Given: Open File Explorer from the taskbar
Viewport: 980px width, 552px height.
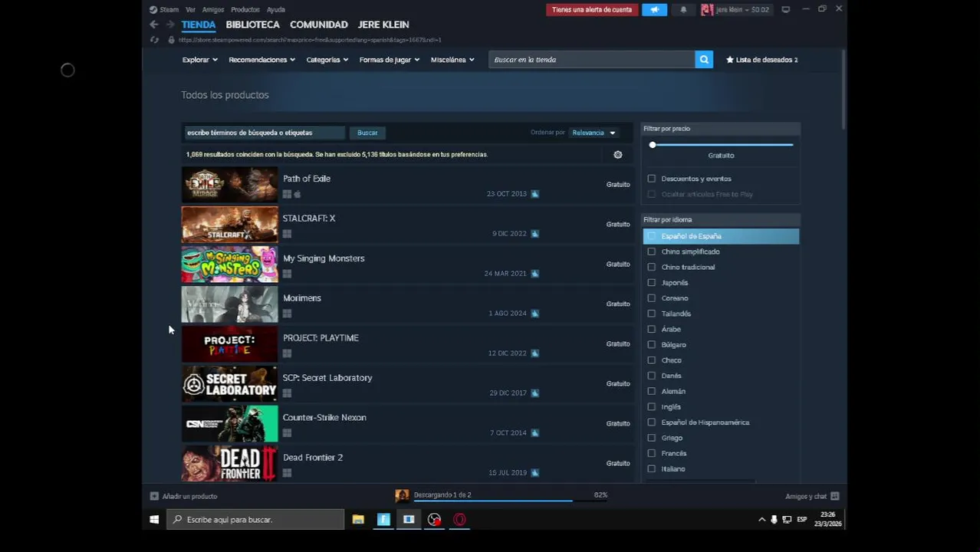Looking at the screenshot, I should (x=358, y=520).
